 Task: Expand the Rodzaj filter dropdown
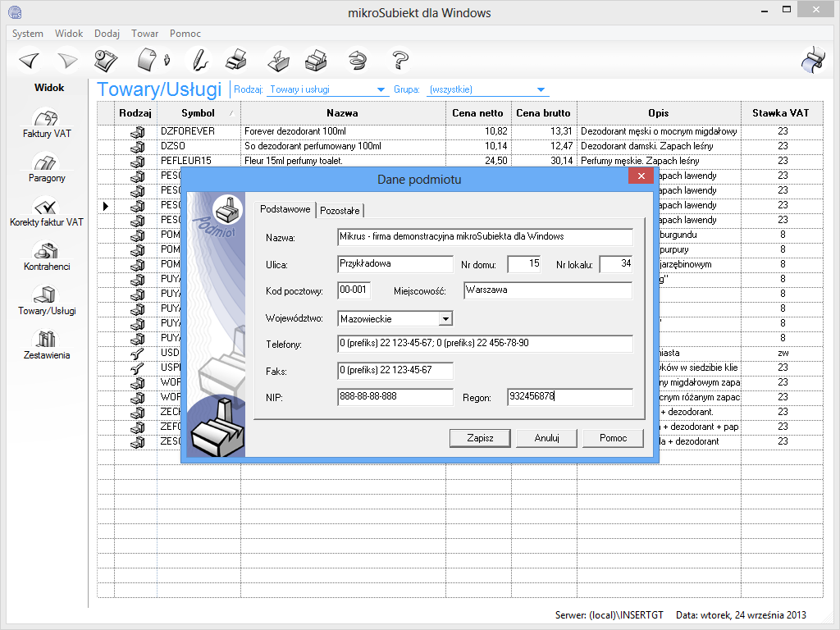pyautogui.click(x=381, y=90)
